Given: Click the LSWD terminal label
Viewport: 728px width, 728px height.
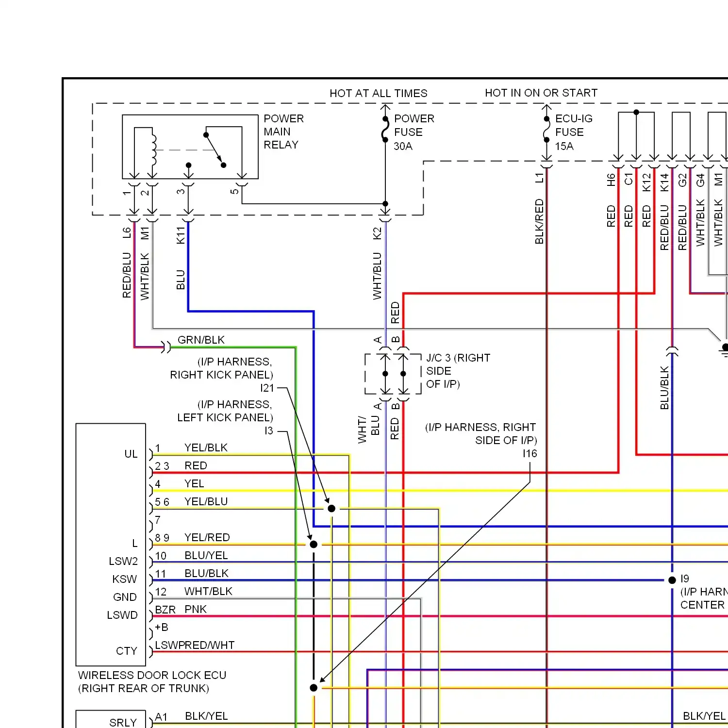Looking at the screenshot, I should (122, 615).
